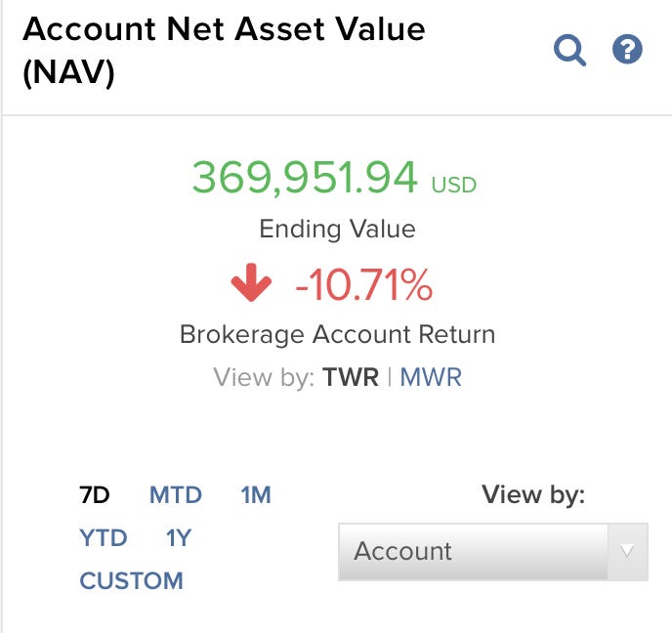
Task: Click the 369,951.94 ending value figure
Action: pyautogui.click(x=305, y=178)
